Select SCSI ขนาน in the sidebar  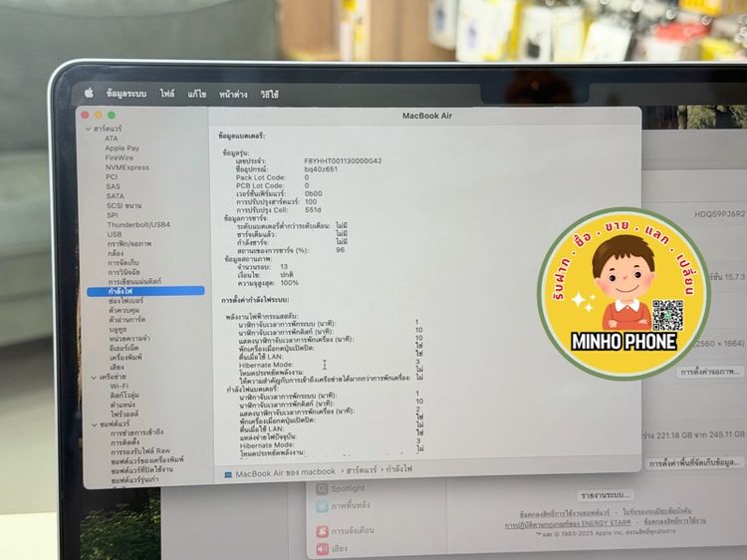[124, 205]
